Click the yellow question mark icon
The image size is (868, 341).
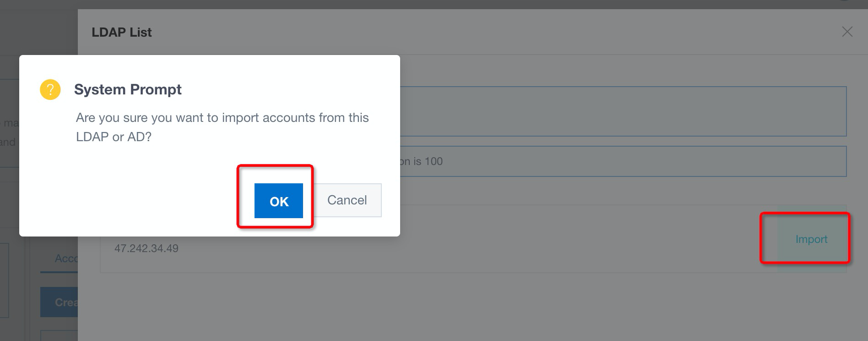(50, 89)
